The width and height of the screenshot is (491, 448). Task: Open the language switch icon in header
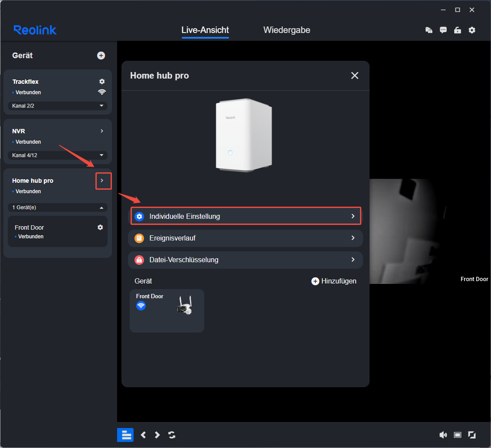pyautogui.click(x=429, y=30)
